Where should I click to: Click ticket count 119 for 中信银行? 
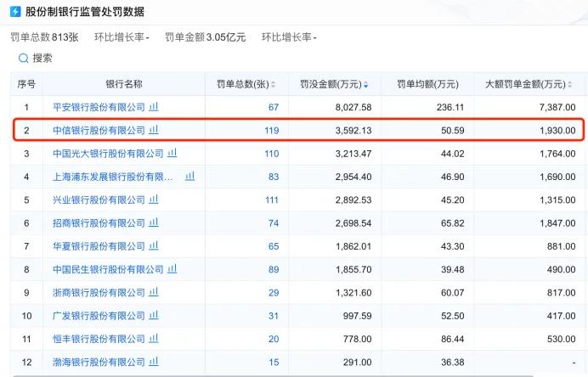272,131
